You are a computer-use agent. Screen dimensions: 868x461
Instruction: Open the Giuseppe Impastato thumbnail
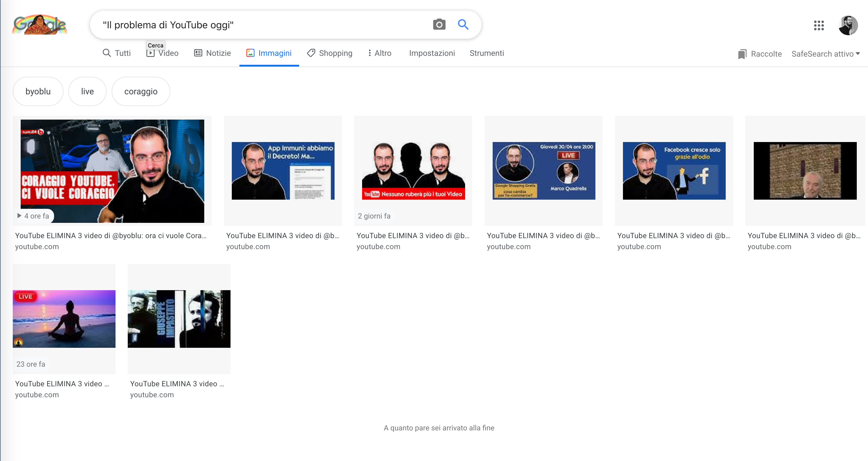(179, 319)
